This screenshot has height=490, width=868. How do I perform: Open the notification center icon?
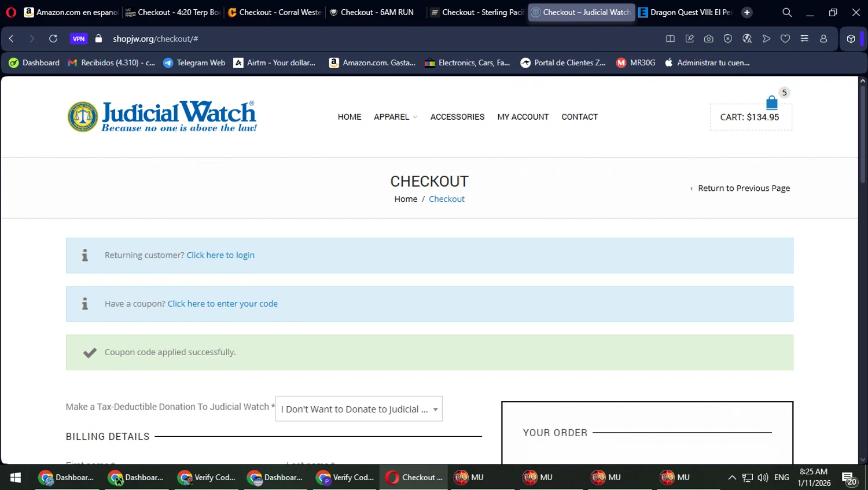(x=849, y=478)
